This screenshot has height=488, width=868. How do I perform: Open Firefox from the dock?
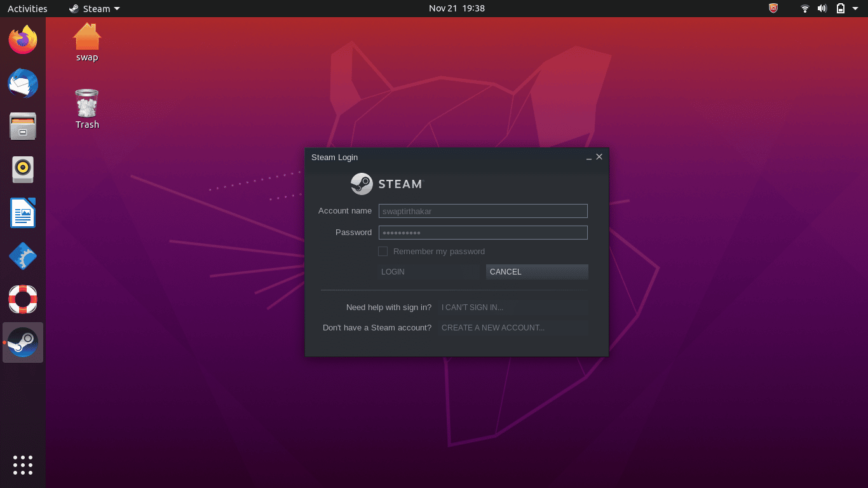pos(23,40)
